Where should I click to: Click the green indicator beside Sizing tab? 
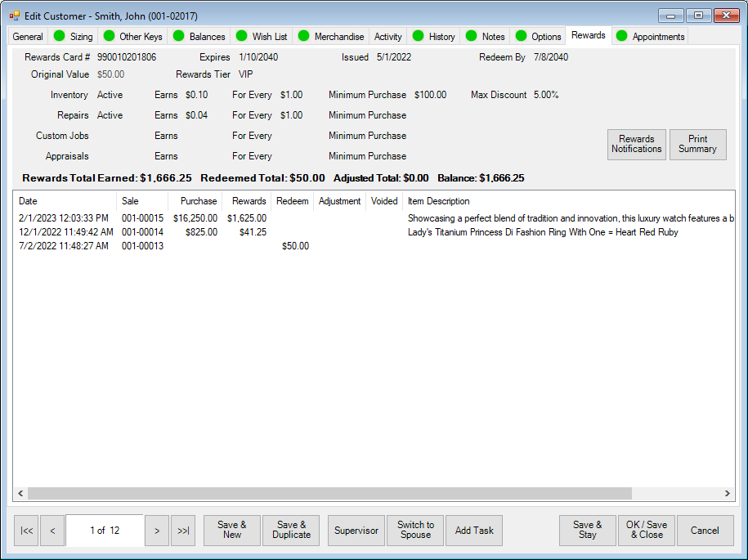(59, 36)
